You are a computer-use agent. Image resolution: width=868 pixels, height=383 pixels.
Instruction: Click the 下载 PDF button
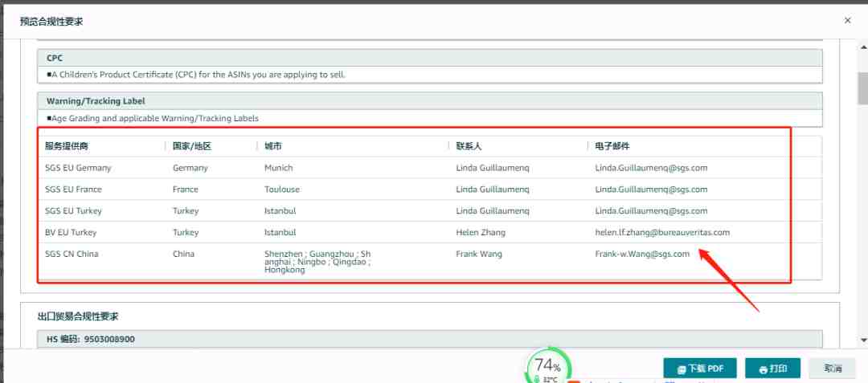700,368
